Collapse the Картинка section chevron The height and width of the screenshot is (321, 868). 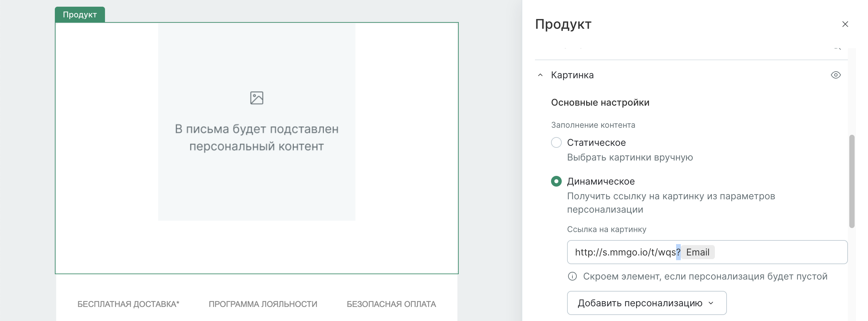pos(540,75)
